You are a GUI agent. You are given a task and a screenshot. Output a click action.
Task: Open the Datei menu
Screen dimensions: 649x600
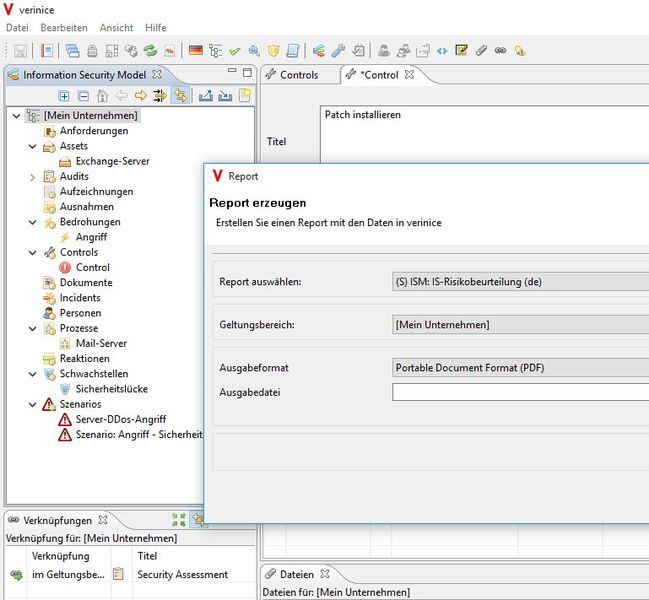point(17,28)
